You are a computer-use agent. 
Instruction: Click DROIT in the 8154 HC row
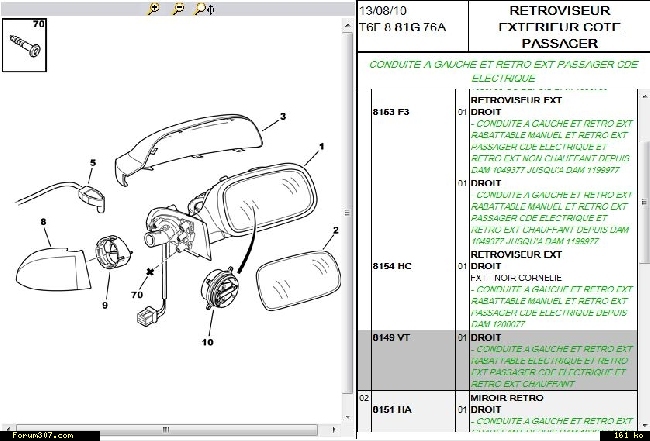[x=486, y=266]
